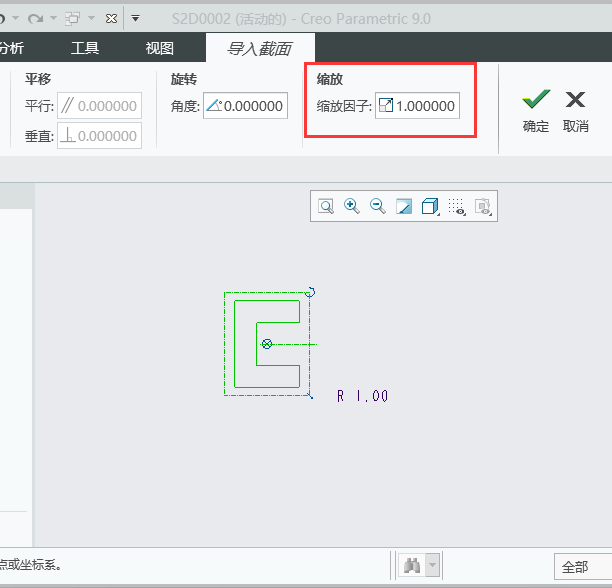Click the binoculars find icon in status bar
612x588 pixels.
tap(412, 565)
